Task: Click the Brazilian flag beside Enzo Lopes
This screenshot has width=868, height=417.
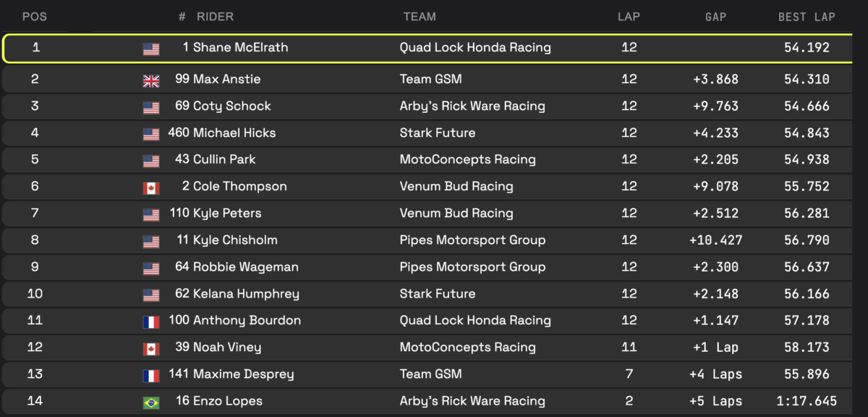Action: (x=151, y=403)
